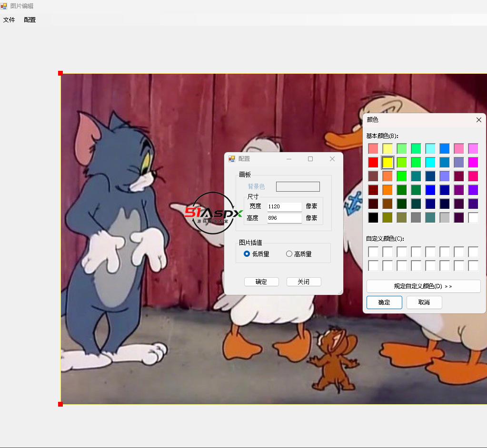The width and height of the screenshot is (487, 448).
Task: Click the Tom and Jerry canvas image
Action: click(274, 239)
